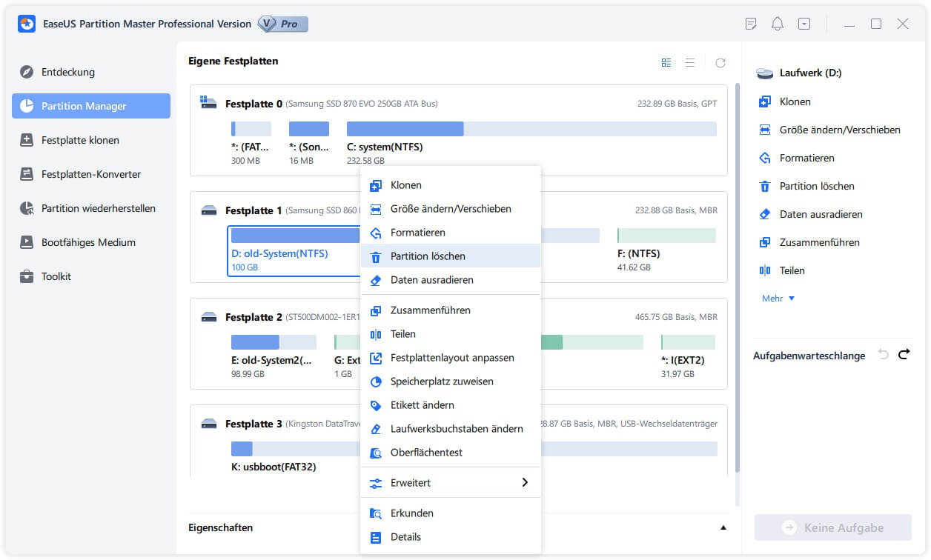Open Bootfähiges Medium in the sidebar
This screenshot has height=560, width=931.
91,242
